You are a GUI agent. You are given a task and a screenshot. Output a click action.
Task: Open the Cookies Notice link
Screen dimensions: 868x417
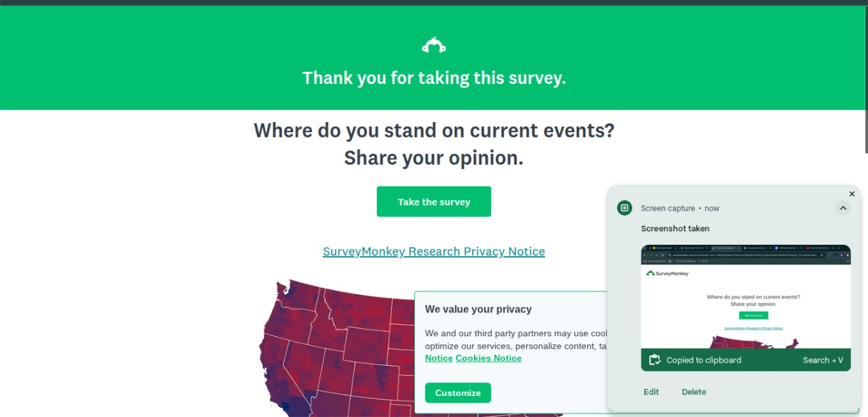(x=488, y=358)
